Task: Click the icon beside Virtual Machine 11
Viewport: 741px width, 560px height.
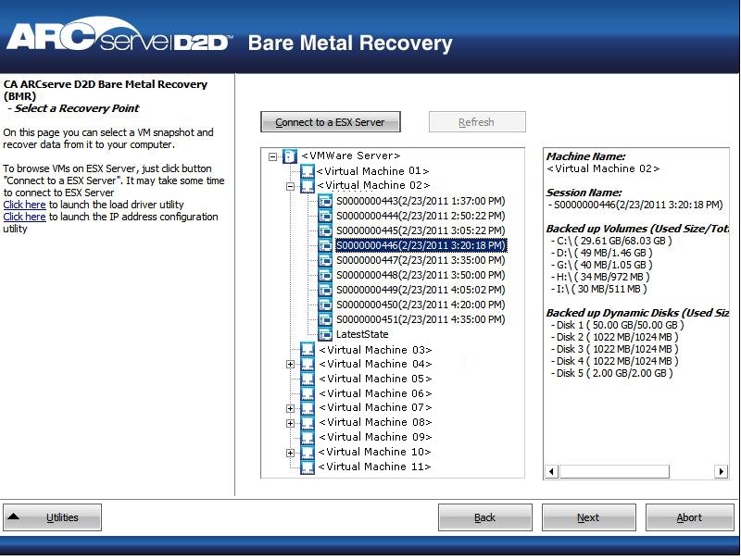Action: tap(308, 467)
